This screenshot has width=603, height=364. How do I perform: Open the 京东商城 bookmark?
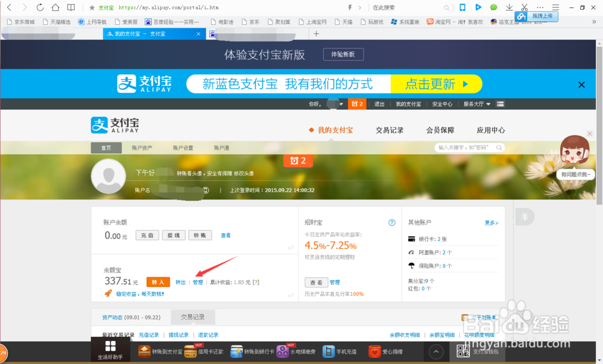coord(21,22)
